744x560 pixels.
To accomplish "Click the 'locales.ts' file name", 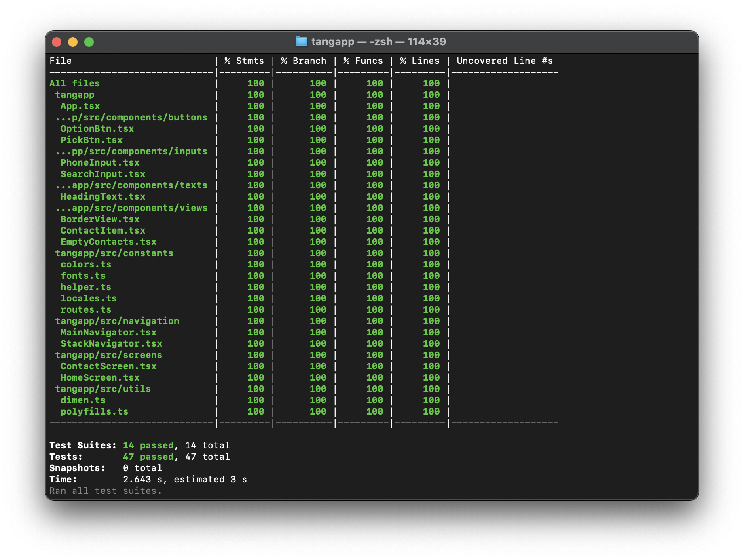I will (x=89, y=299).
